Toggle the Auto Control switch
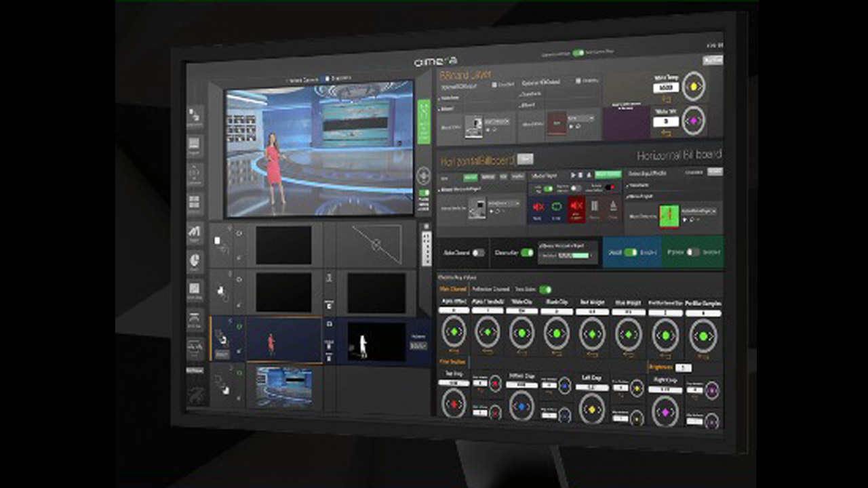 479,253
